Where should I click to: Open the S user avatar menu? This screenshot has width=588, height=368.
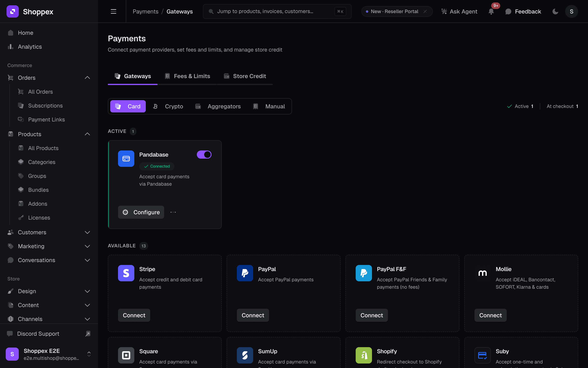571,11
